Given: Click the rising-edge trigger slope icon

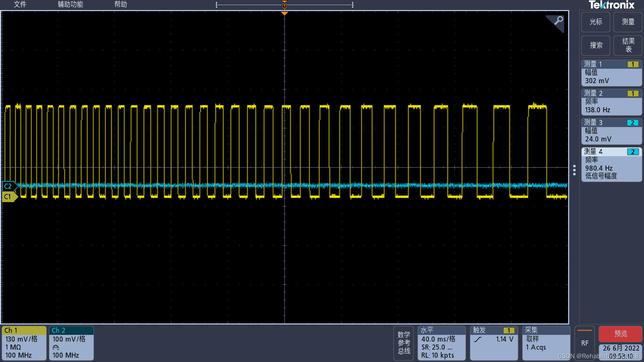Looking at the screenshot, I should click(478, 339).
